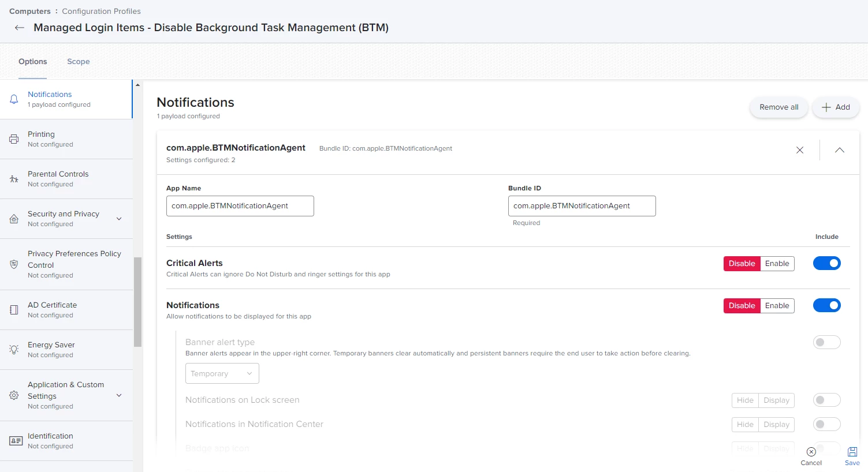
Task: Click the 'Settings configured: 2' text
Action: click(201, 160)
